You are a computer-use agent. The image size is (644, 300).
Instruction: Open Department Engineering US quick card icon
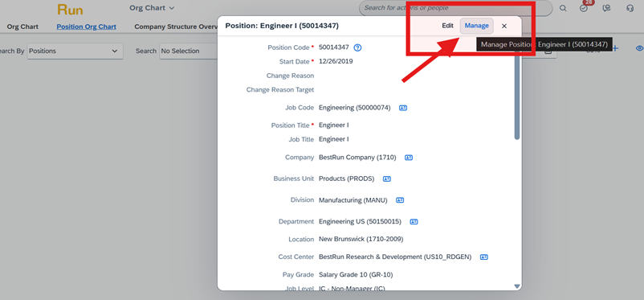pos(414,222)
